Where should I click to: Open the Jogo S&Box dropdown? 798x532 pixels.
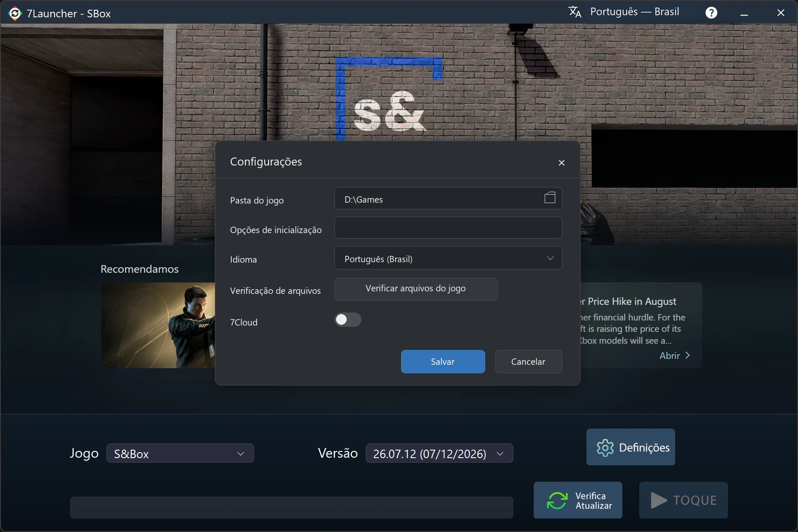(x=180, y=453)
